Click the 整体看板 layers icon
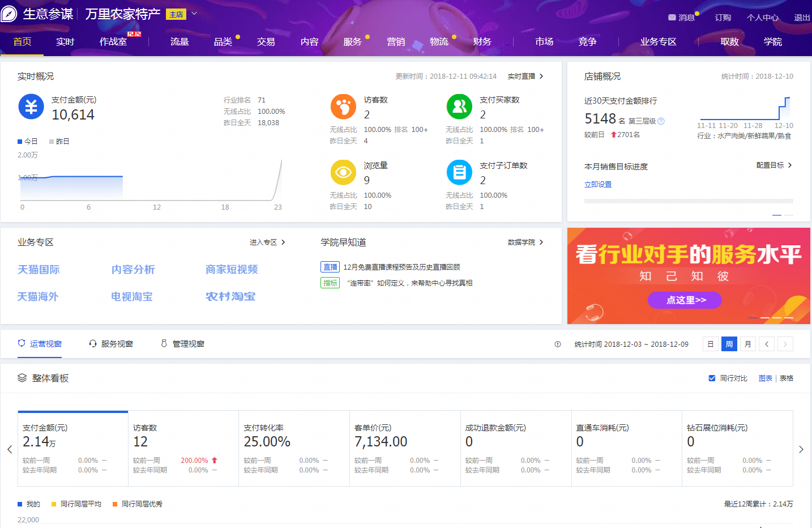 pyautogui.click(x=22, y=378)
